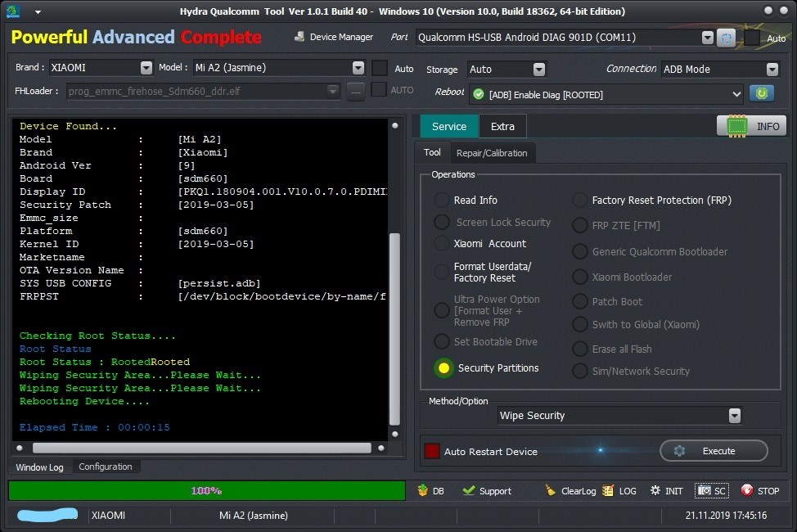The height and width of the screenshot is (532, 797).
Task: Click the DB database icon
Action: coord(423,490)
